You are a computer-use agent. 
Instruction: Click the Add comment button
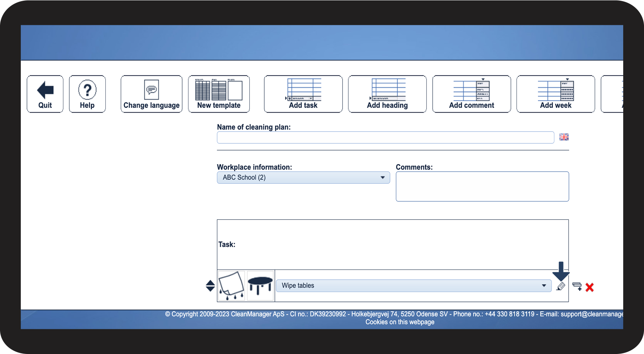471,94
